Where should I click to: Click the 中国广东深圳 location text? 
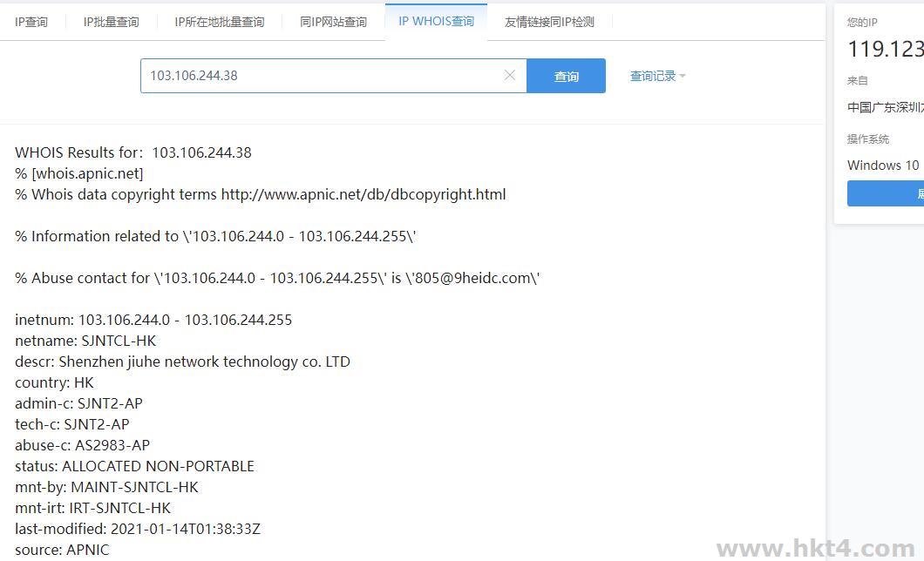885,107
